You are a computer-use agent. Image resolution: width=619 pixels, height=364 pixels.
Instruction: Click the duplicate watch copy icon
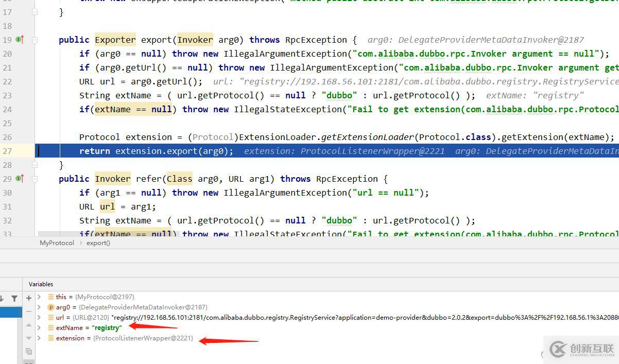[29, 351]
